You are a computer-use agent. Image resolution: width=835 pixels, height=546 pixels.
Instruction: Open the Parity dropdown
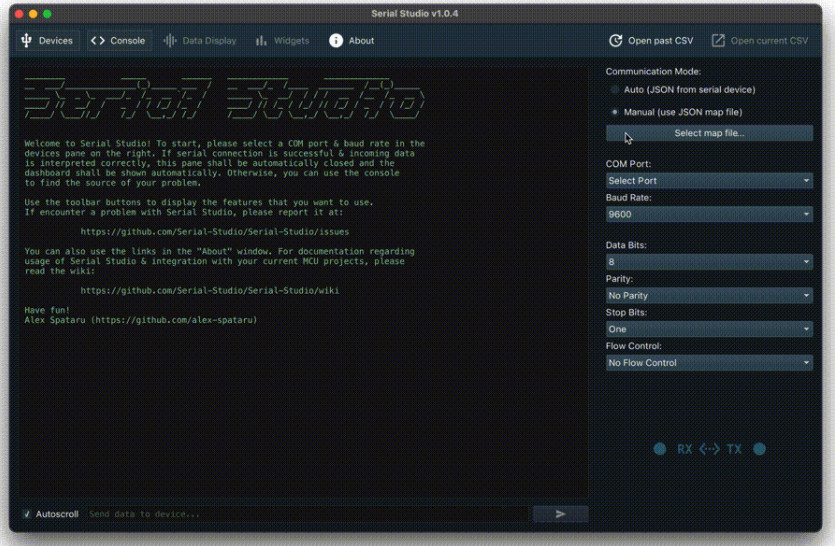(709, 295)
